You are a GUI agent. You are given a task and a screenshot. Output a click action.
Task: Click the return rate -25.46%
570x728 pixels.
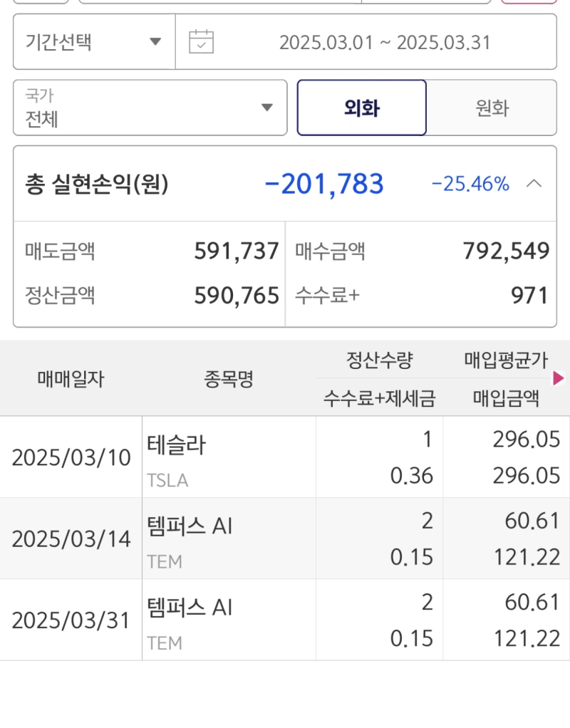[470, 184]
